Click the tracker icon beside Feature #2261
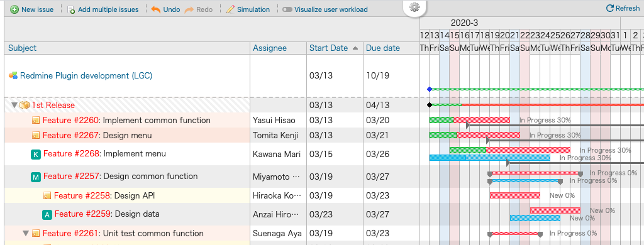Screen dimensions: 644x245 [x=36, y=233]
